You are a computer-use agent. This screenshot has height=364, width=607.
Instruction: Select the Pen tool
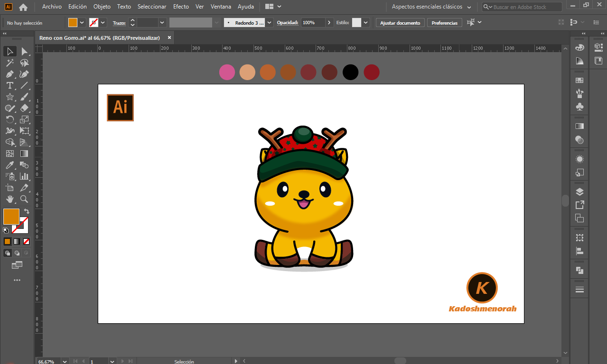click(10, 74)
